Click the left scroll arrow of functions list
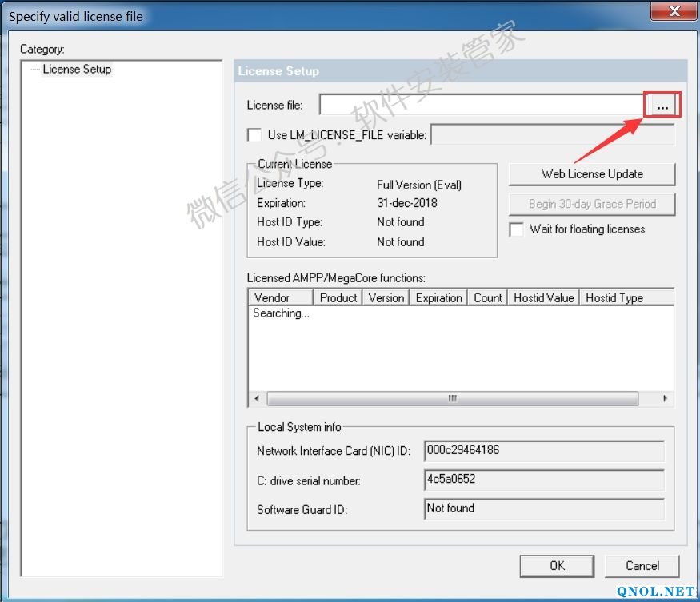This screenshot has width=700, height=602. (257, 398)
